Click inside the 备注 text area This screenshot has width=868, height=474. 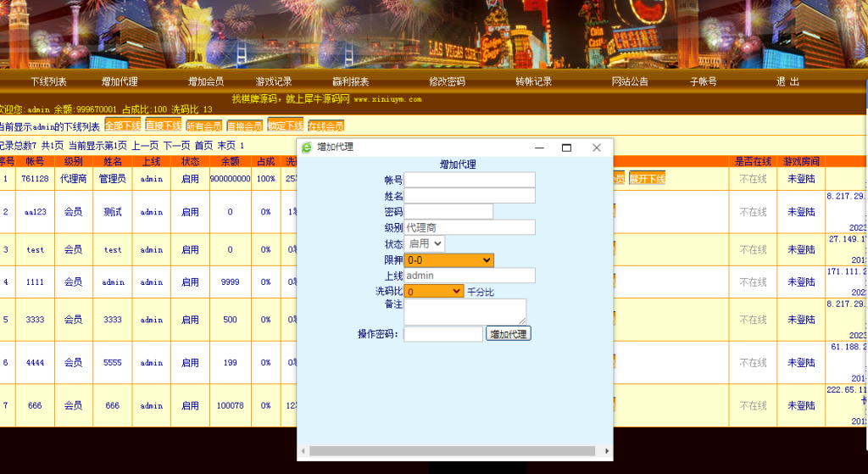[465, 310]
